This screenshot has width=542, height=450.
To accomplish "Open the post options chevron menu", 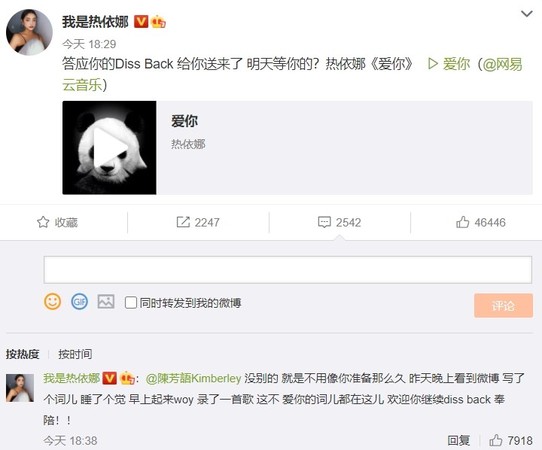I will pos(526,14).
